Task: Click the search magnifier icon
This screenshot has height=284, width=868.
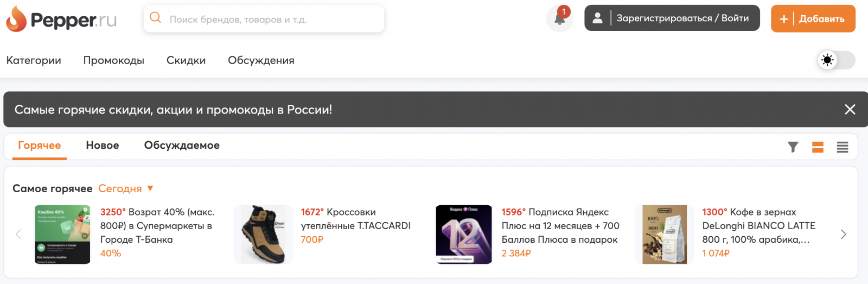Action: click(156, 18)
